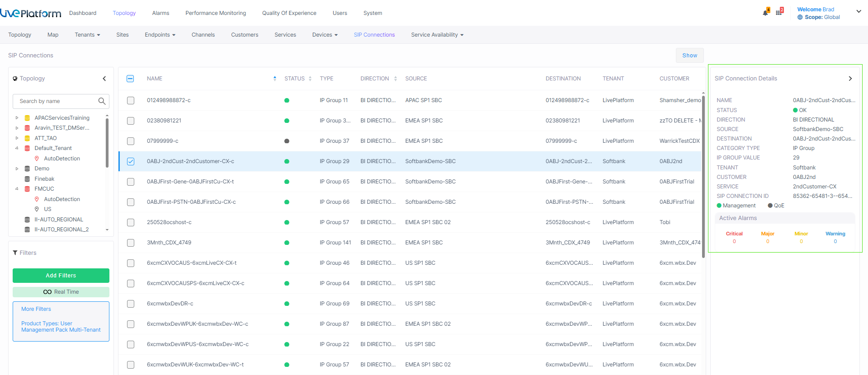The width and height of the screenshot is (868, 375).
Task: Close SIP Connection Details with right chevron
Action: (850, 79)
